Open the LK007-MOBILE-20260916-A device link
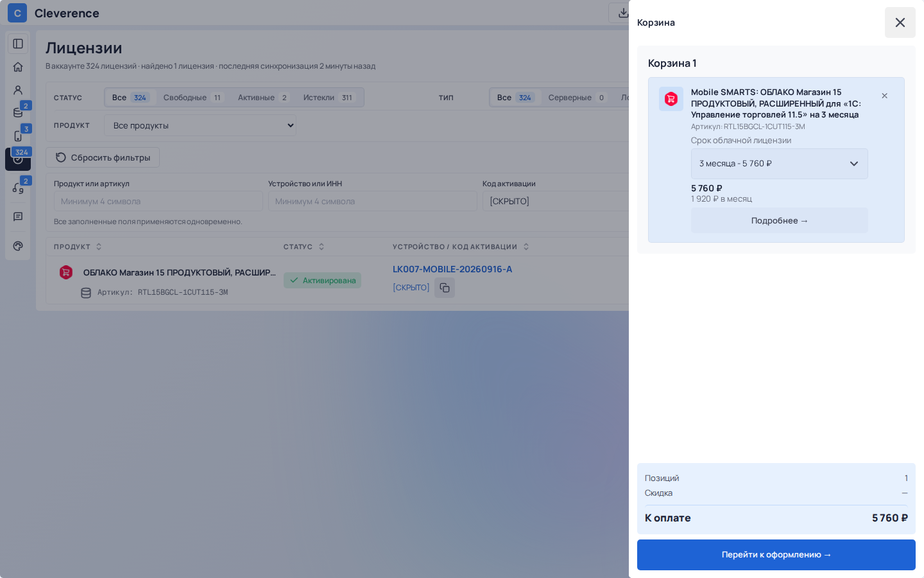Viewport: 924px width, 578px height. pos(452,269)
